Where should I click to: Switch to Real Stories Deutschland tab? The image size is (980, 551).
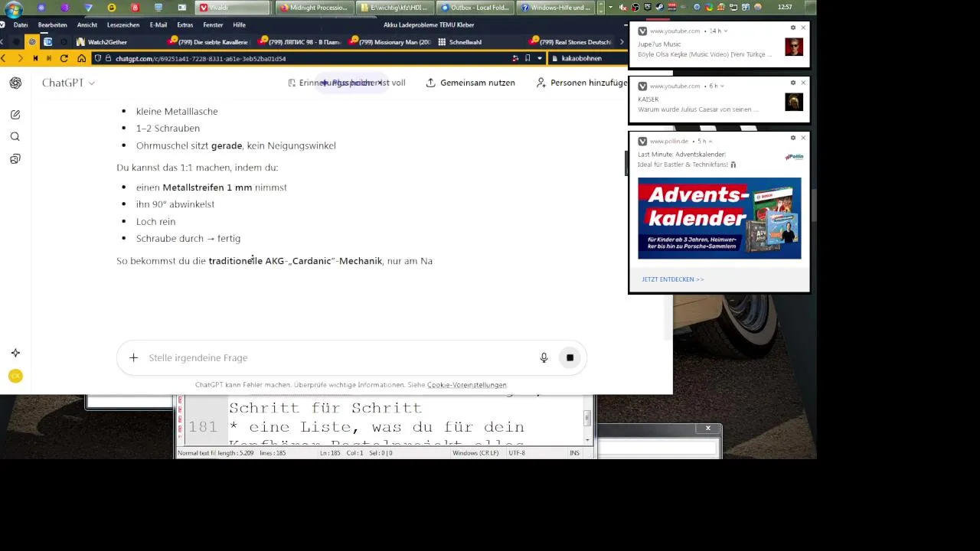tap(570, 42)
